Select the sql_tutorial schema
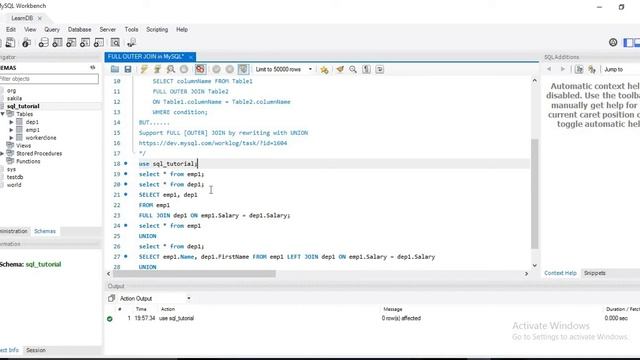This screenshot has width=640, height=360. 23,106
